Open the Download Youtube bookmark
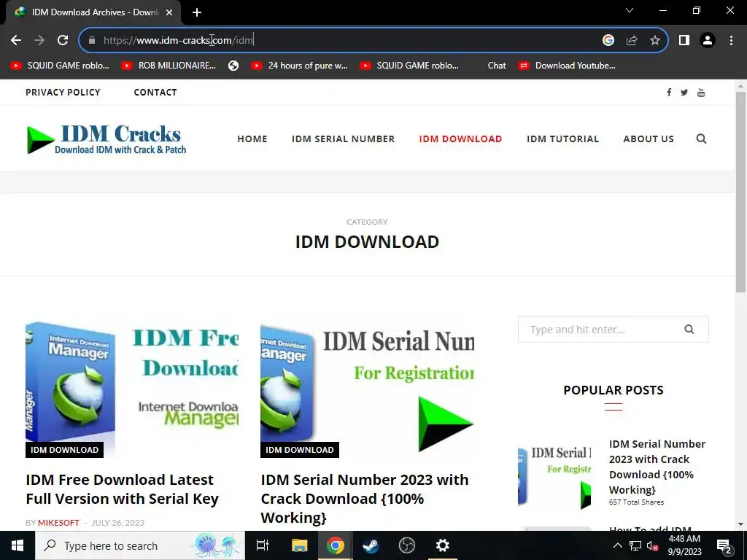Viewport: 747px width, 560px height. (568, 66)
